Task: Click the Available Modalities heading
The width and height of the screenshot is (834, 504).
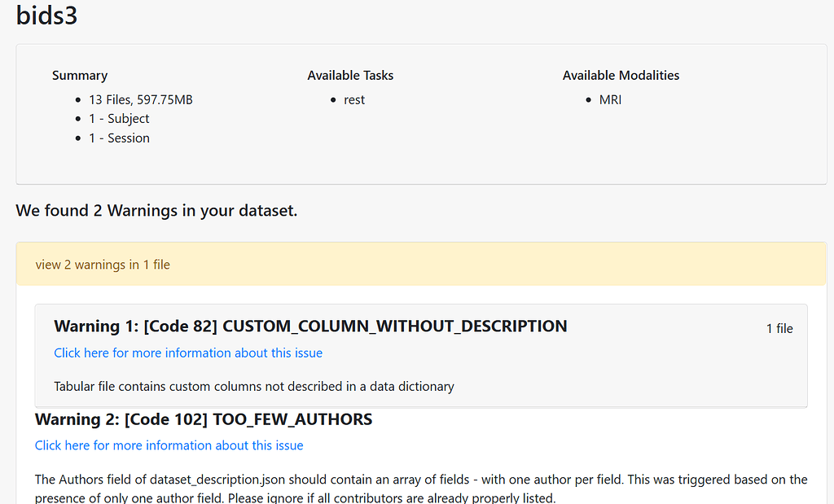Action: pyautogui.click(x=621, y=75)
